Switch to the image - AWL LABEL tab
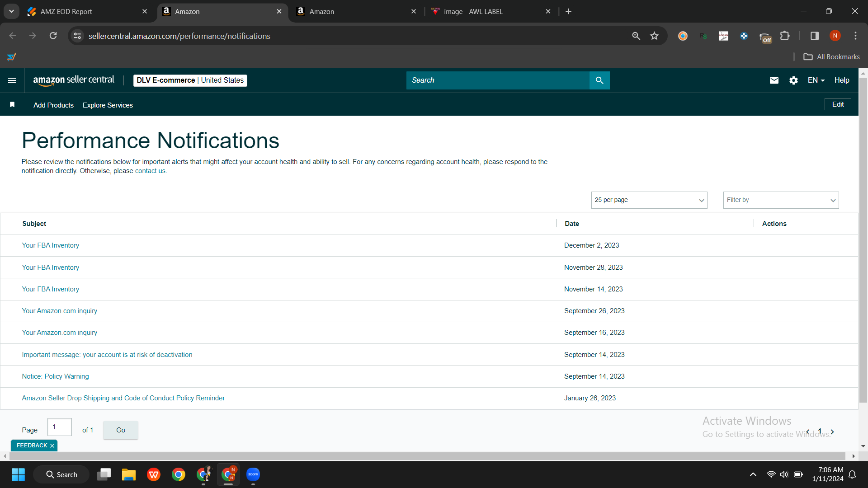The height and width of the screenshot is (488, 868). (491, 11)
